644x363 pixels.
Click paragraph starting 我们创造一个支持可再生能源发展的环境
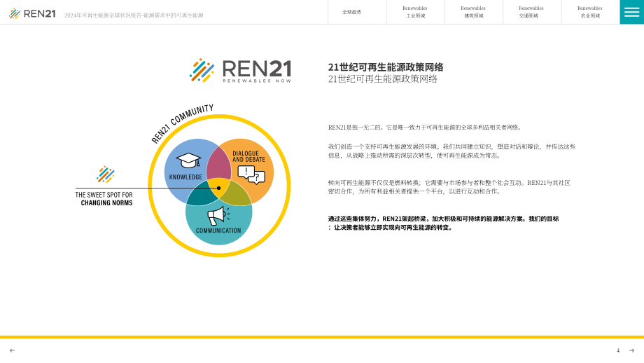click(451, 151)
